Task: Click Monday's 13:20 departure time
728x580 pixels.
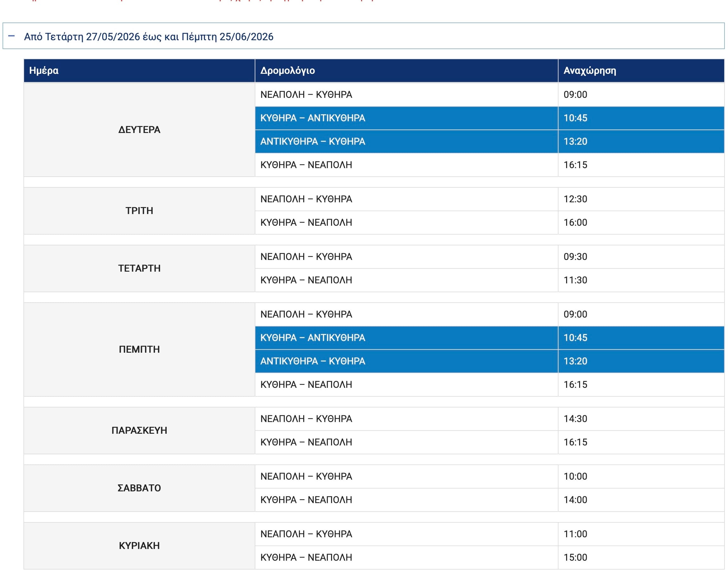Action: pyautogui.click(x=575, y=142)
